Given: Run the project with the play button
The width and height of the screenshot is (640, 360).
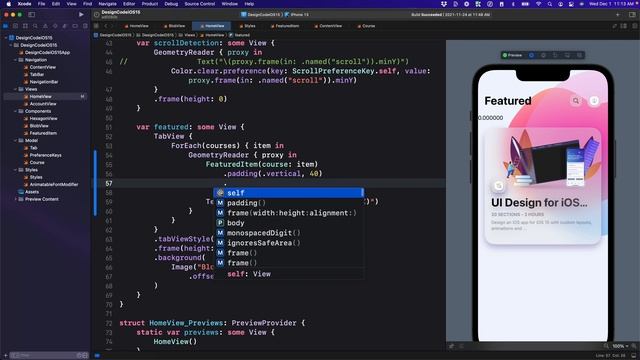Looking at the screenshot, I should 81,14.
